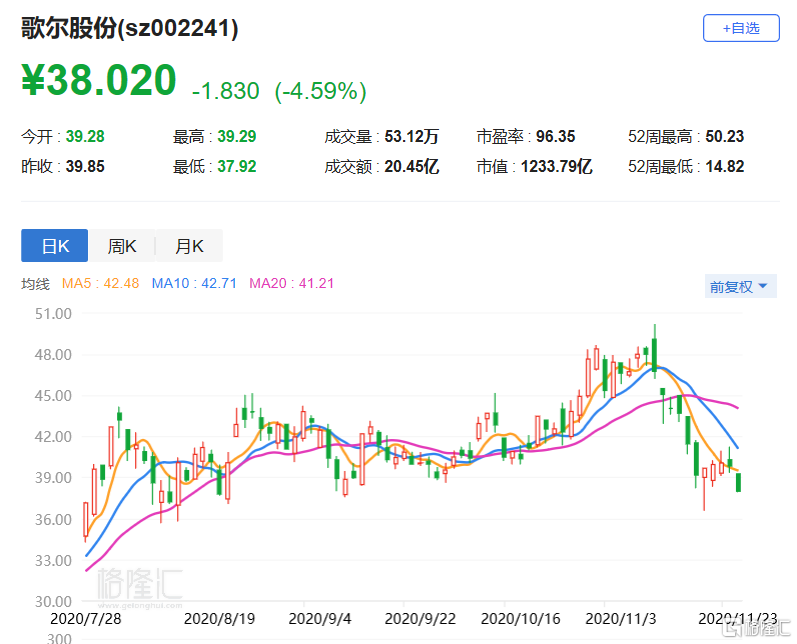Viewport: 797px width, 644px height.
Task: Click the current price ¥38.020
Action: tap(99, 80)
